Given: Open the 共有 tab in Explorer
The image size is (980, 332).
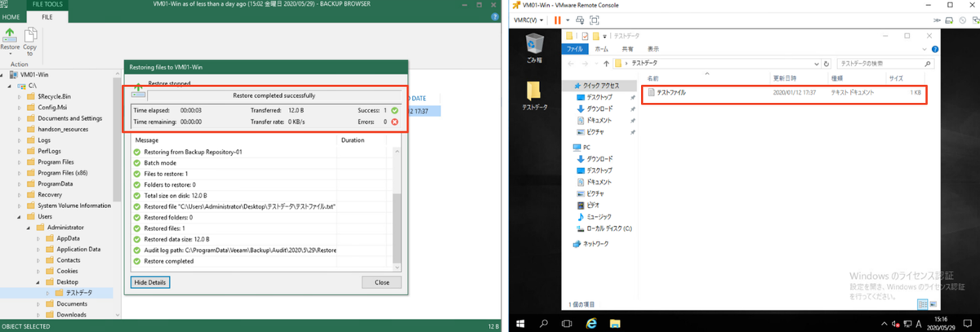Looking at the screenshot, I should [626, 50].
